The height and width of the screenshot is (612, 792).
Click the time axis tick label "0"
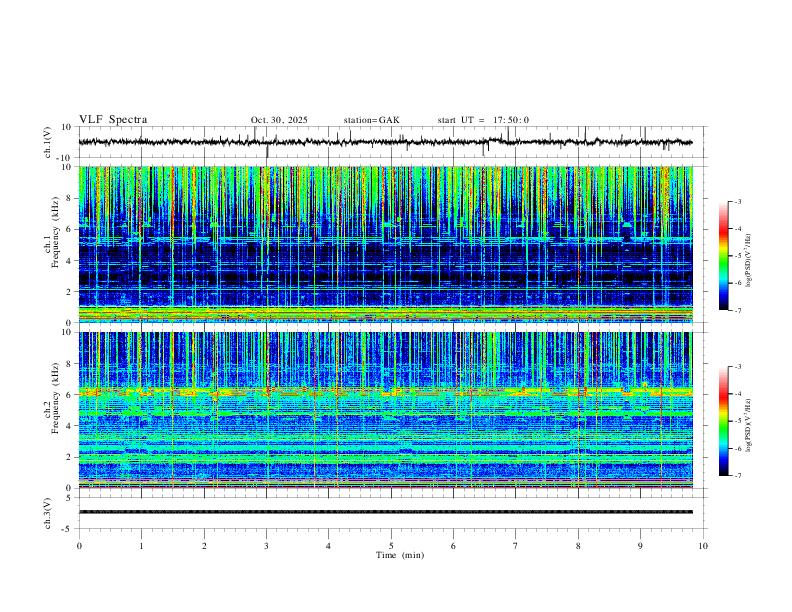(x=79, y=546)
